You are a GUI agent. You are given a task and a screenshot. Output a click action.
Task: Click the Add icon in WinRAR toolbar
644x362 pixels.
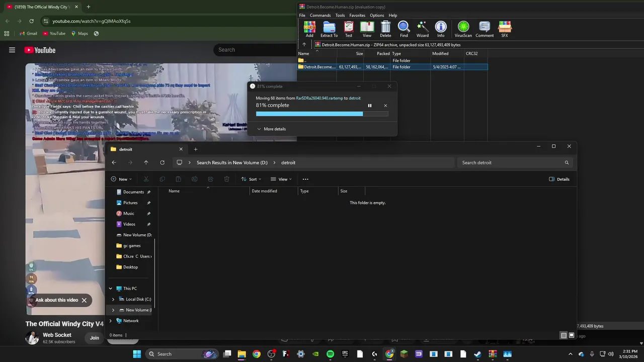click(x=309, y=29)
